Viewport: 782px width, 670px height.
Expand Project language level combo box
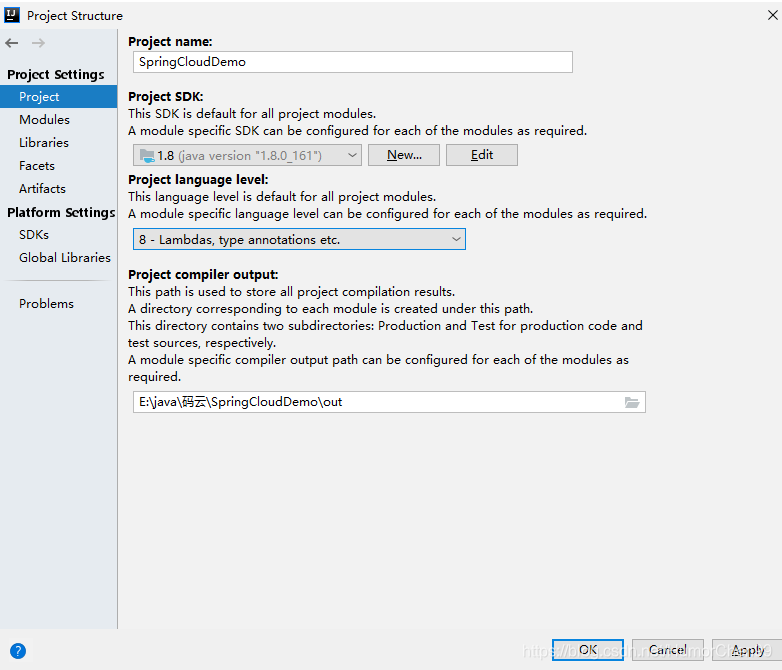(x=299, y=239)
